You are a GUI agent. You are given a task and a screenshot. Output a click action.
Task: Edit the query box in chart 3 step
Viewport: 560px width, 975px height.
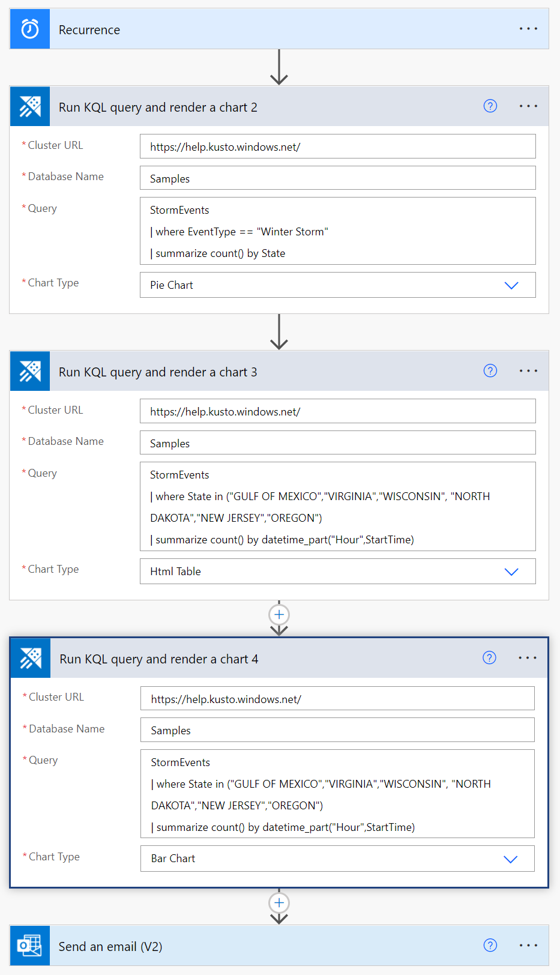click(338, 507)
